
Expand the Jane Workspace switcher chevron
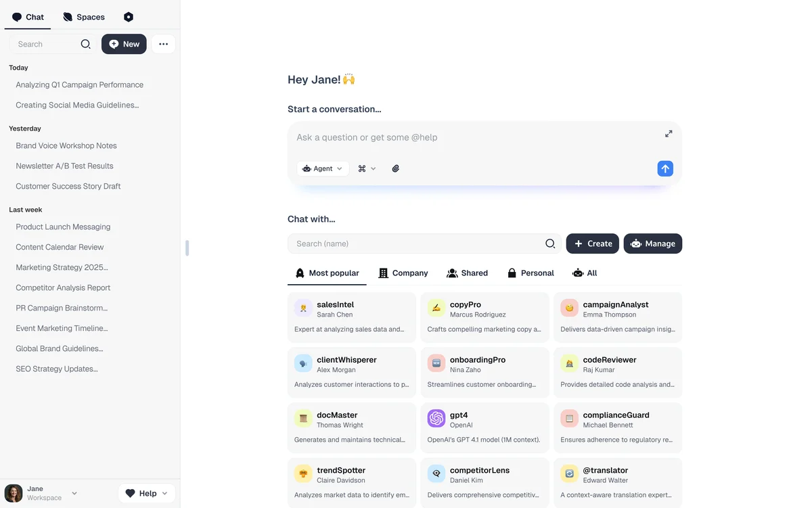[x=74, y=492]
